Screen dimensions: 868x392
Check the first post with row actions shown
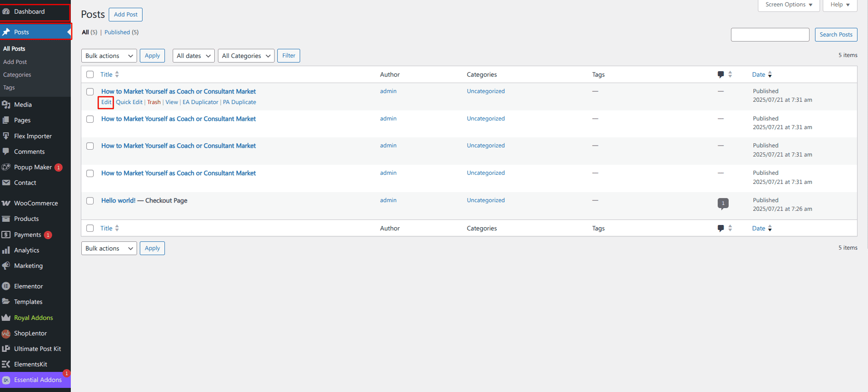pos(90,92)
